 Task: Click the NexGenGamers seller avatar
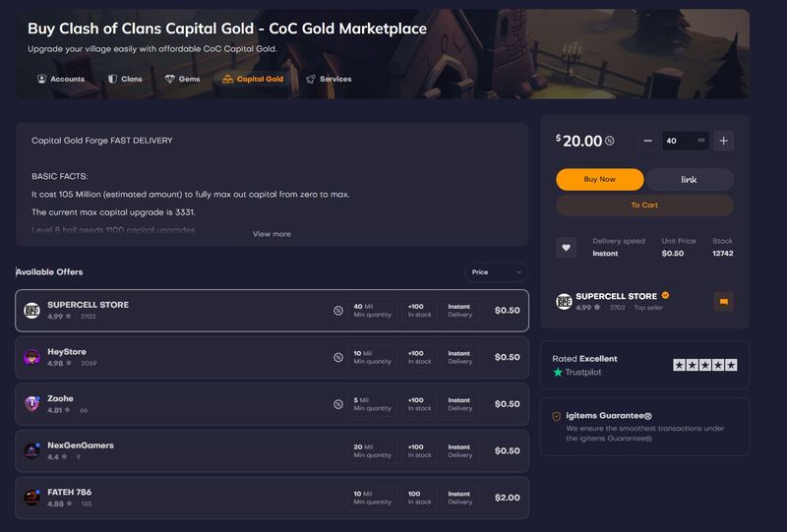[32, 450]
